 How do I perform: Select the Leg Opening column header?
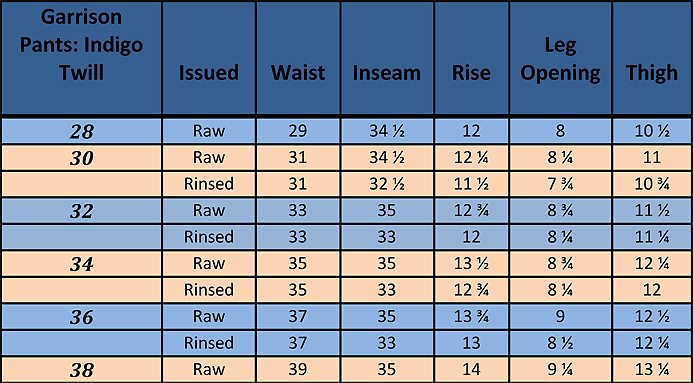pyautogui.click(x=560, y=57)
